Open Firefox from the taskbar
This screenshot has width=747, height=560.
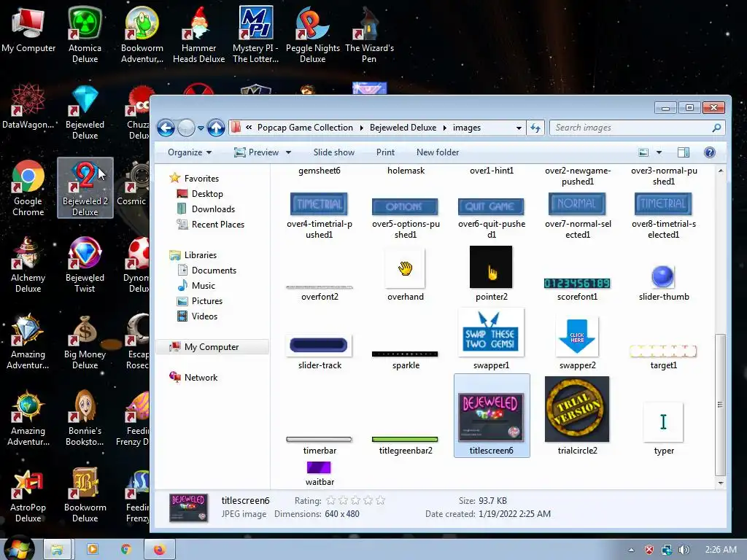[x=159, y=550]
